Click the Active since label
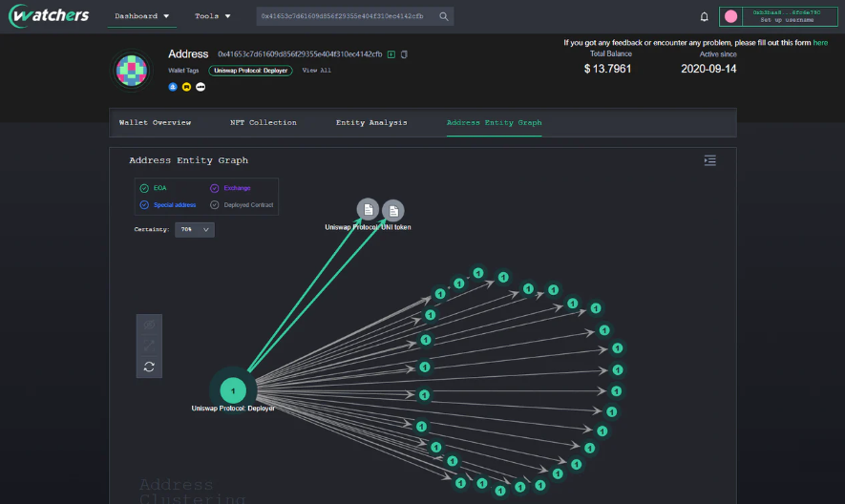Image resolution: width=845 pixels, height=504 pixels. pos(718,54)
